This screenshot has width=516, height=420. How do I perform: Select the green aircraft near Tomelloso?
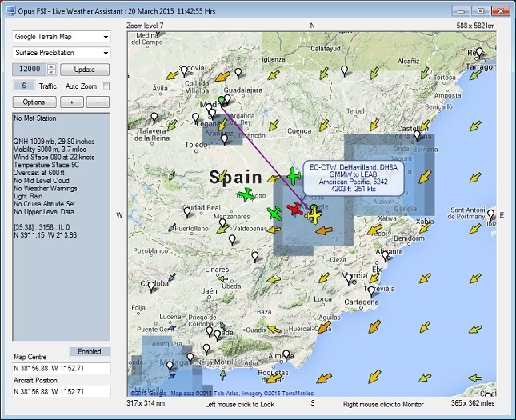246,194
